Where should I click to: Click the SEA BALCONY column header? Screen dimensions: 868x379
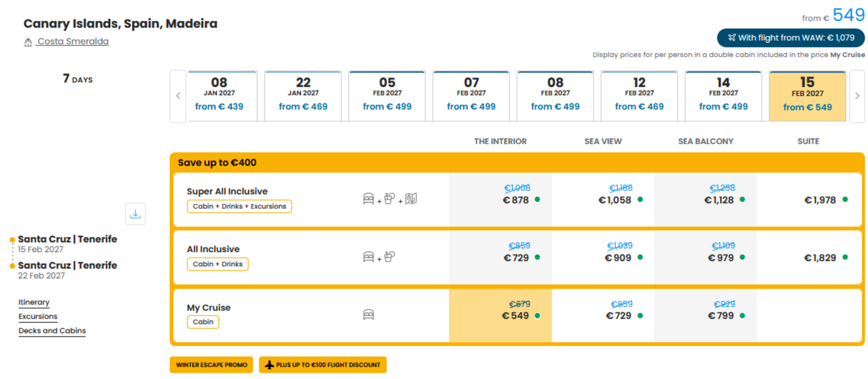coord(705,141)
